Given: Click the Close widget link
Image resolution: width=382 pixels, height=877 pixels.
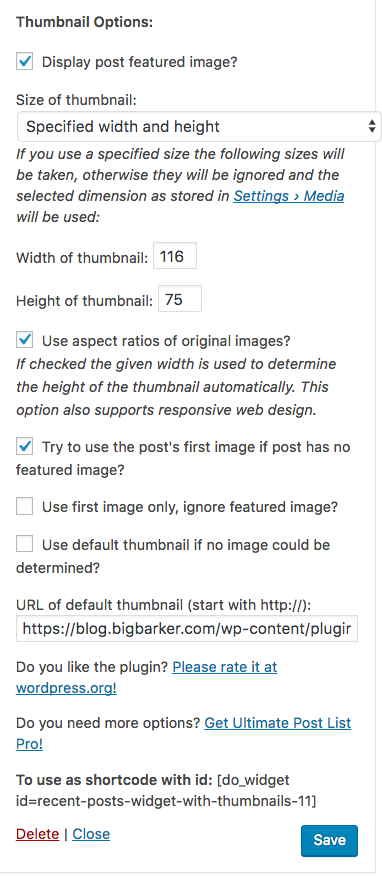Looking at the screenshot, I should [x=91, y=834].
